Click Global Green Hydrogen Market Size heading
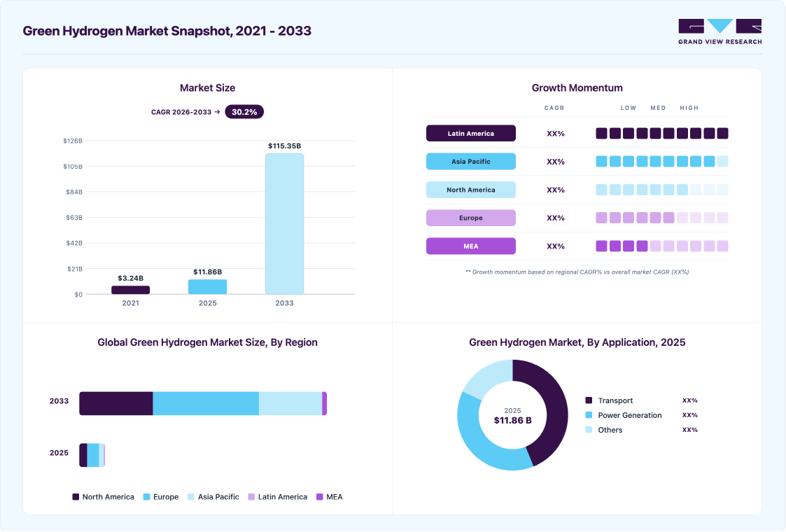786x532 pixels. point(208,342)
